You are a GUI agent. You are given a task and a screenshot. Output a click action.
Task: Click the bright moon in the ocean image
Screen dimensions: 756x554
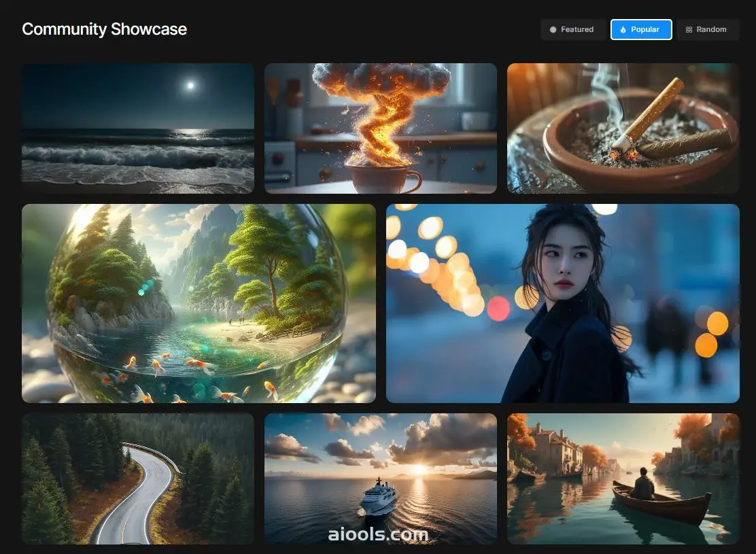[190, 86]
